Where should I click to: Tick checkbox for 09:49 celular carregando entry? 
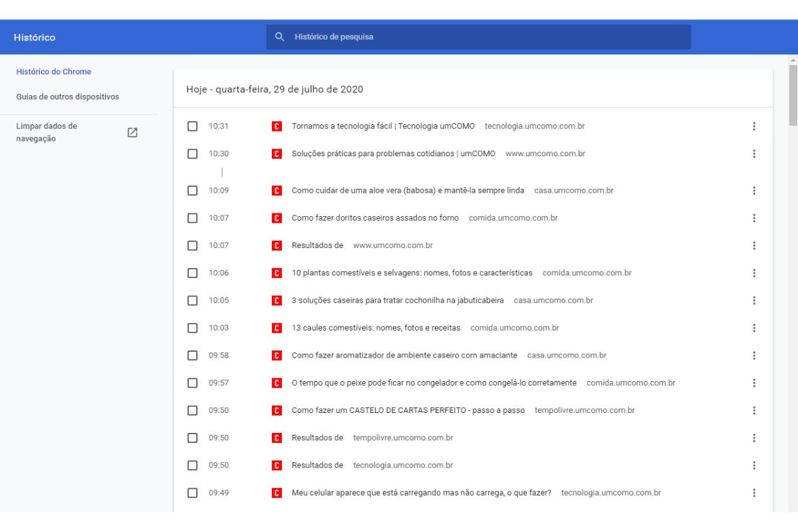pos(193,493)
